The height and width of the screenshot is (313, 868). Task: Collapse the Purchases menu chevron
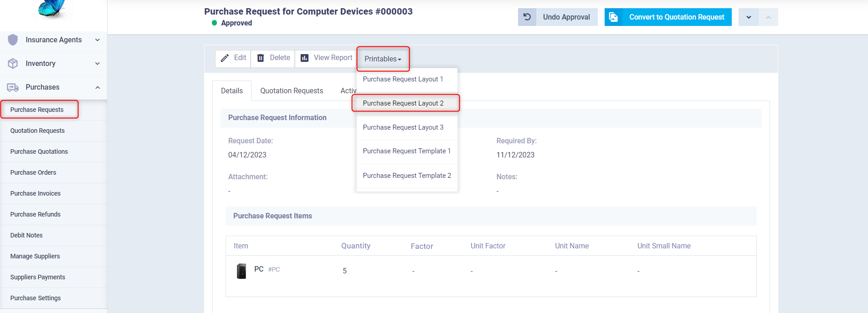[x=98, y=87]
